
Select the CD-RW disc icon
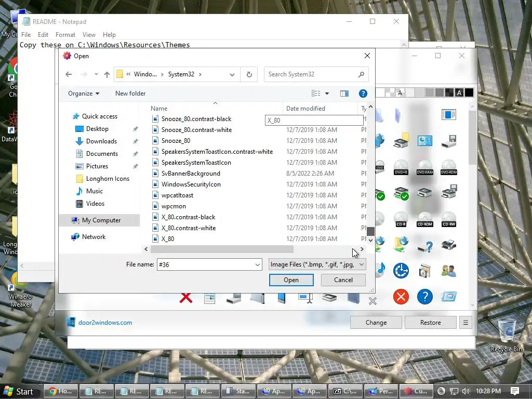[x=448, y=220]
